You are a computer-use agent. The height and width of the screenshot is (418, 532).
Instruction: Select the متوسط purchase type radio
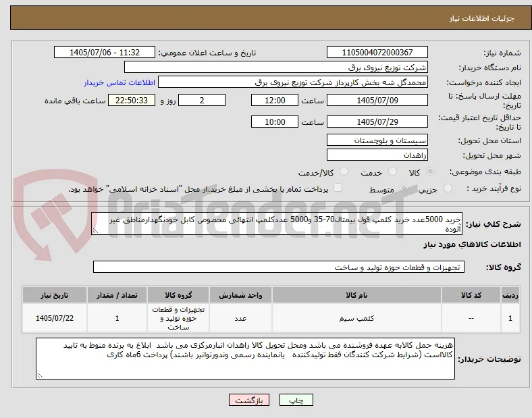(x=404, y=188)
